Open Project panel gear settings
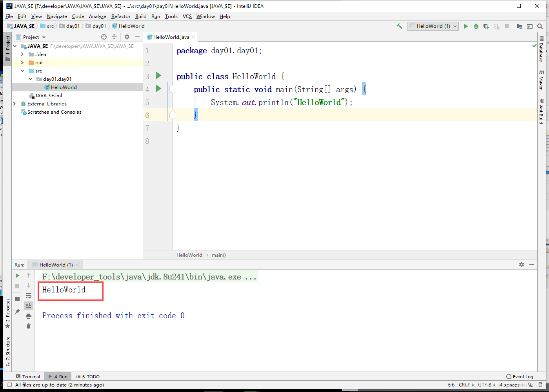Image resolution: width=549 pixels, height=392 pixels. 127,37
